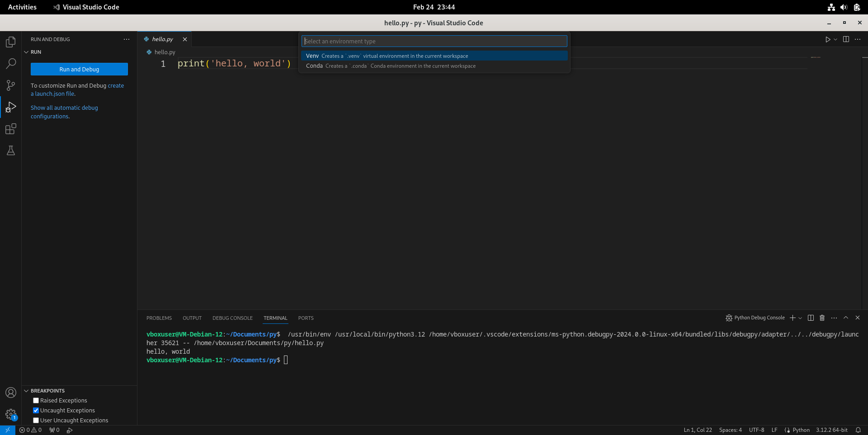The height and width of the screenshot is (435, 868).
Task: Open the Extensions view
Action: pyautogui.click(x=11, y=129)
